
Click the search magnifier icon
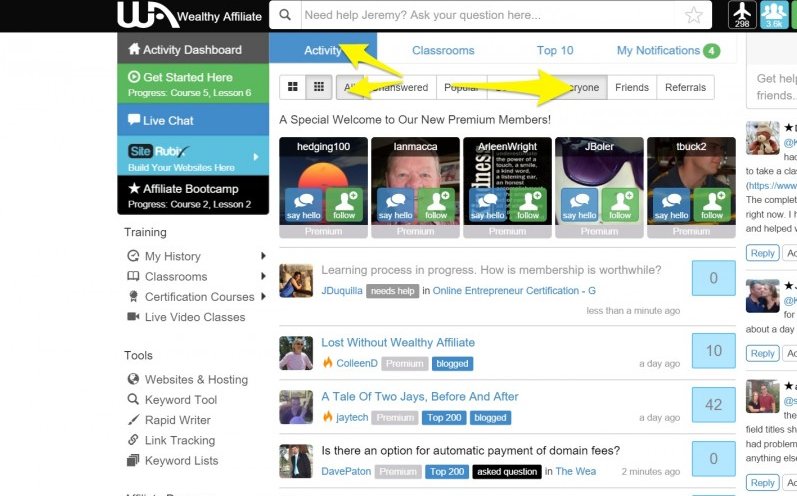285,15
